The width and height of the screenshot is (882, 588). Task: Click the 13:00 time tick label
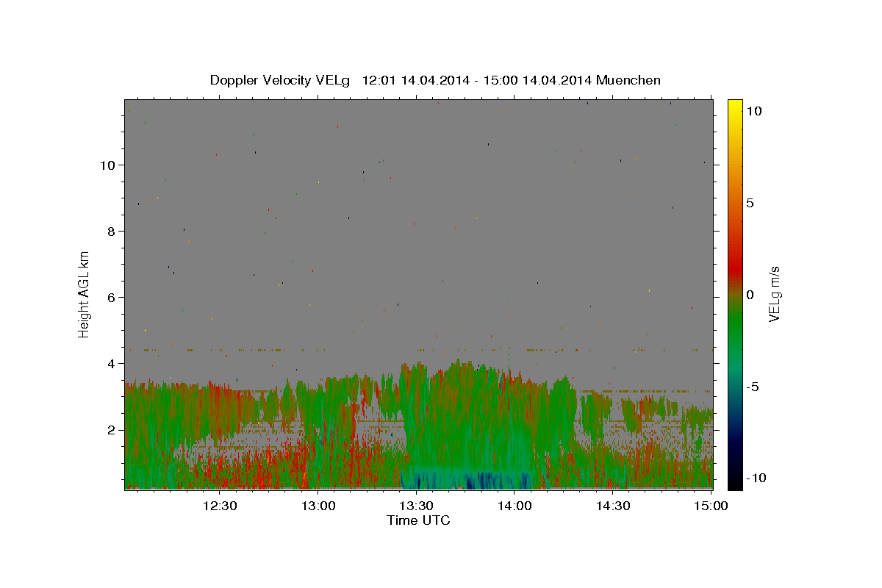[318, 506]
